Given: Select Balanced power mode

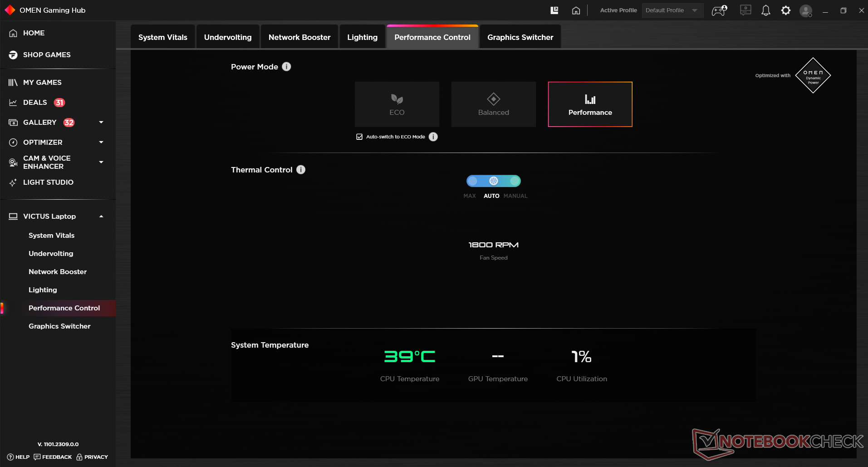Looking at the screenshot, I should coord(494,104).
